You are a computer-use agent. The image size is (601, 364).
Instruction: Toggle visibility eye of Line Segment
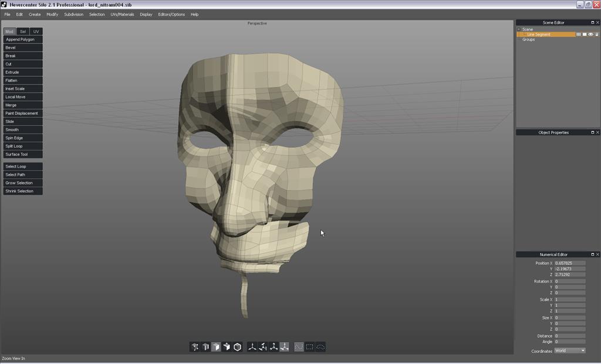coord(590,35)
